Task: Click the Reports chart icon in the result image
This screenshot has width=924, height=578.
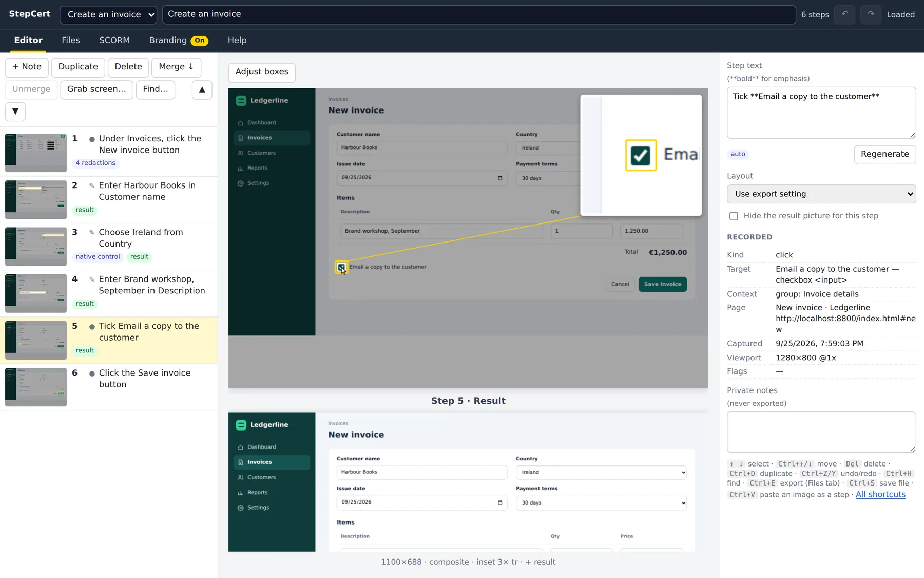Action: (240, 493)
